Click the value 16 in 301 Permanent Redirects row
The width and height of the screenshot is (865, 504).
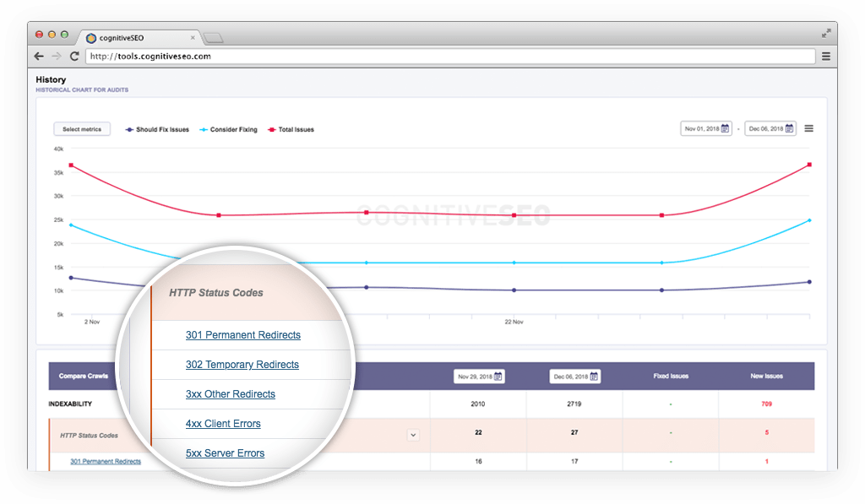(478, 462)
